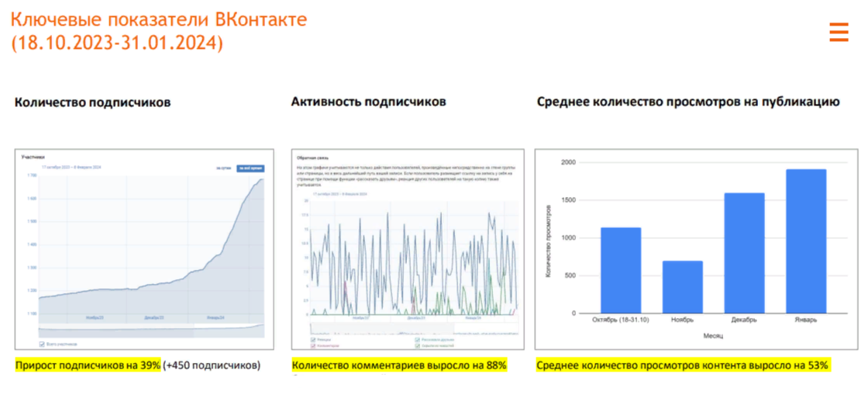Open the Обратная связь chart screenshot thumbnail

point(408,249)
